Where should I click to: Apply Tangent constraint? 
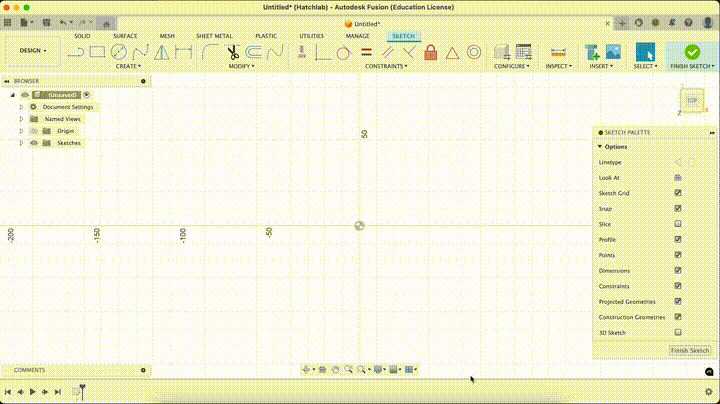pos(343,52)
